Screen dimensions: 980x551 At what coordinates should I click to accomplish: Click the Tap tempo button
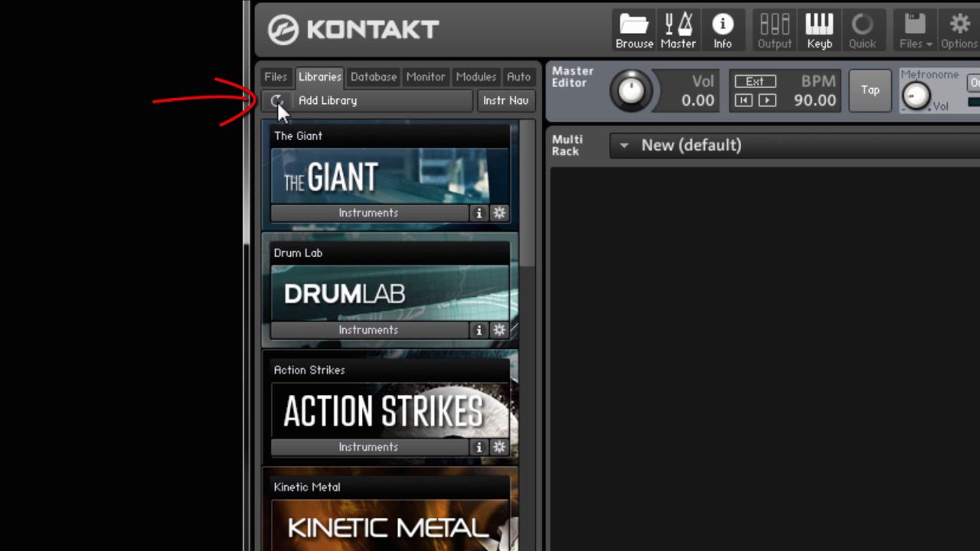(x=871, y=90)
